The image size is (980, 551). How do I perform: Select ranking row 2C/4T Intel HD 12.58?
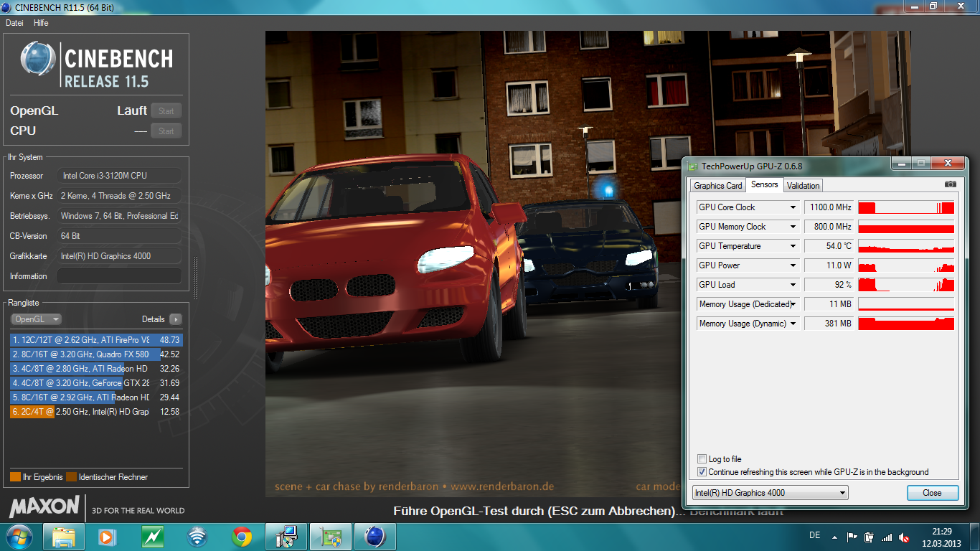point(96,412)
